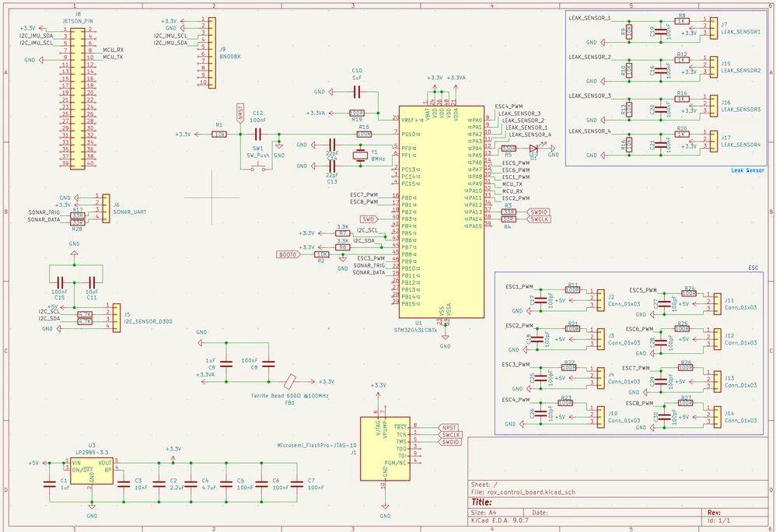This screenshot has height=532, width=776.
Task: Click the 'Title:' field in the title block
Action: tap(481, 502)
